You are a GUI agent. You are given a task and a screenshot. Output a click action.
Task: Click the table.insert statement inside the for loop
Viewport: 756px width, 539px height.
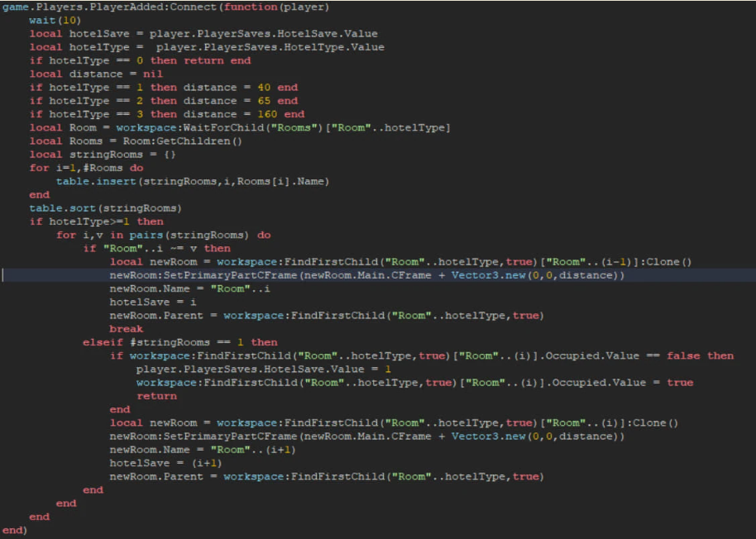coord(157,180)
